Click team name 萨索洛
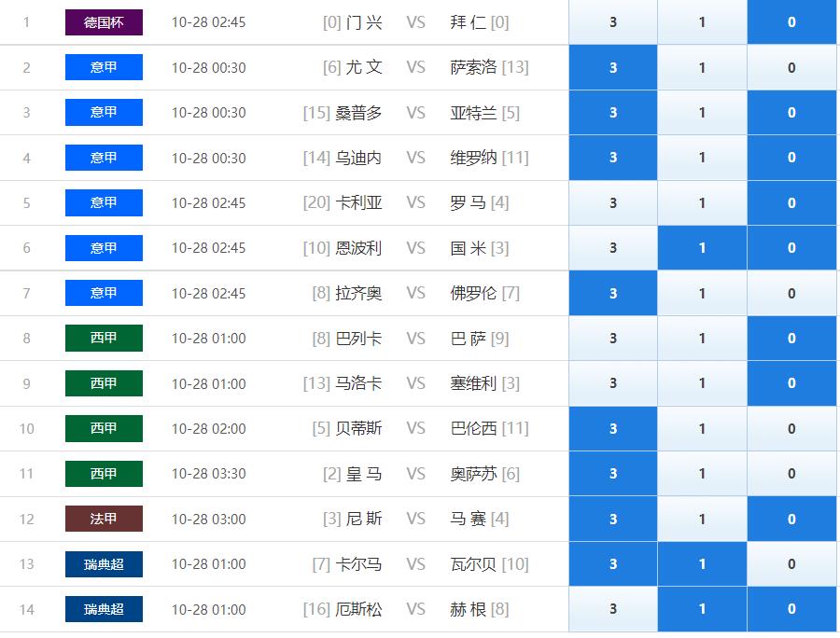Image resolution: width=840 pixels, height=638 pixels. tap(473, 67)
